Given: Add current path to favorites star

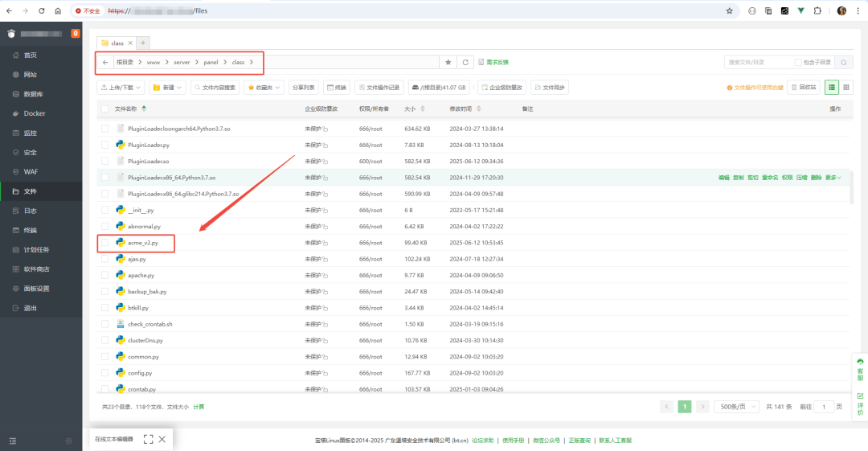Looking at the screenshot, I should click(x=448, y=62).
